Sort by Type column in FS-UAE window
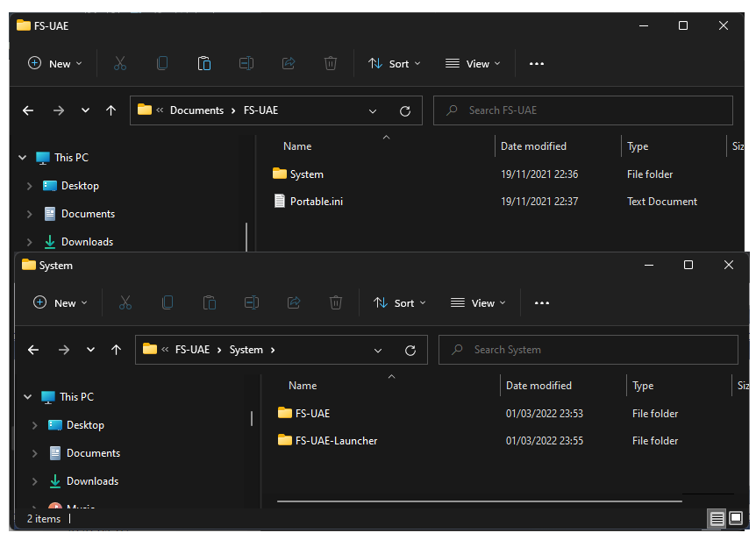The height and width of the screenshot is (547, 756). 638,146
